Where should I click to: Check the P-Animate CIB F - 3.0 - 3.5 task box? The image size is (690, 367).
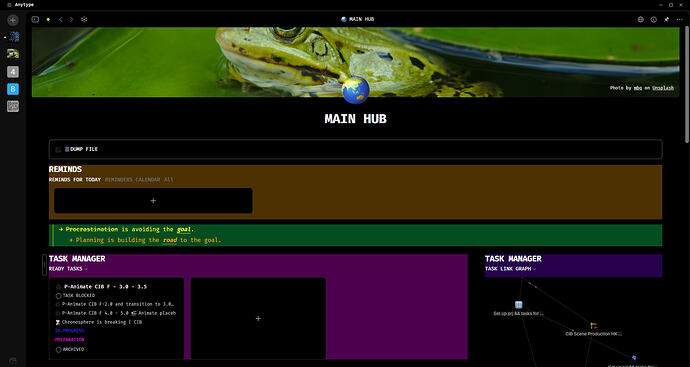point(59,286)
